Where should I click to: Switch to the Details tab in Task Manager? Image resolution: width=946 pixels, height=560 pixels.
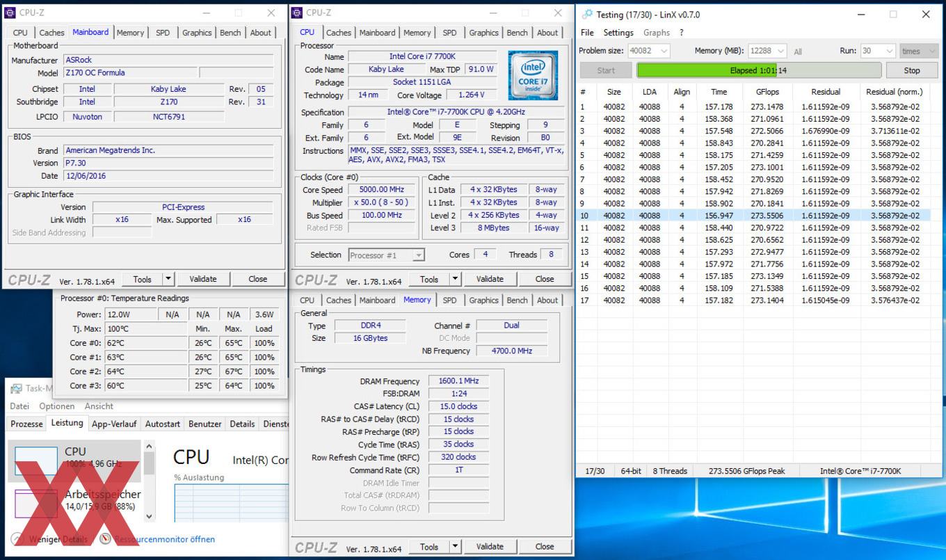click(242, 424)
